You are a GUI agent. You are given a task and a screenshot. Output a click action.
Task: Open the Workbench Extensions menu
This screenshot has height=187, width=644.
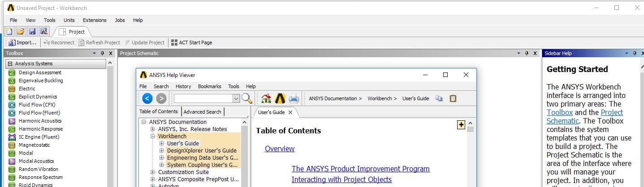(95, 20)
